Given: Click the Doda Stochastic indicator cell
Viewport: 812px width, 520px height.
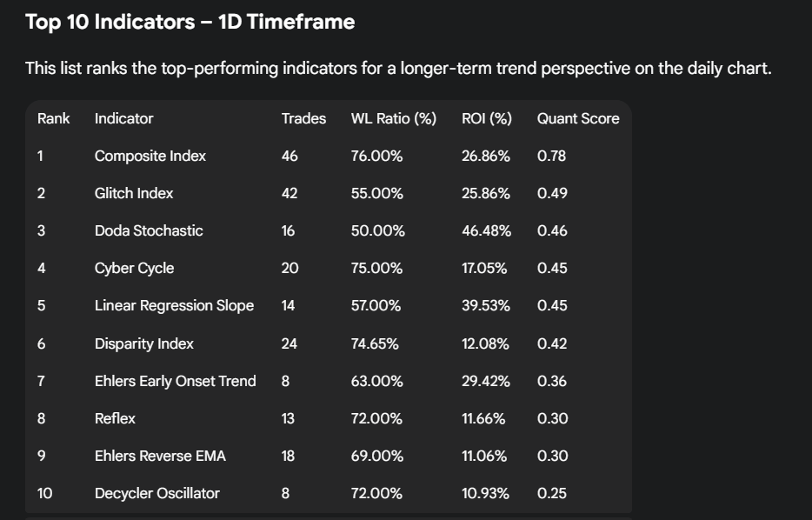Looking at the screenshot, I should (149, 230).
